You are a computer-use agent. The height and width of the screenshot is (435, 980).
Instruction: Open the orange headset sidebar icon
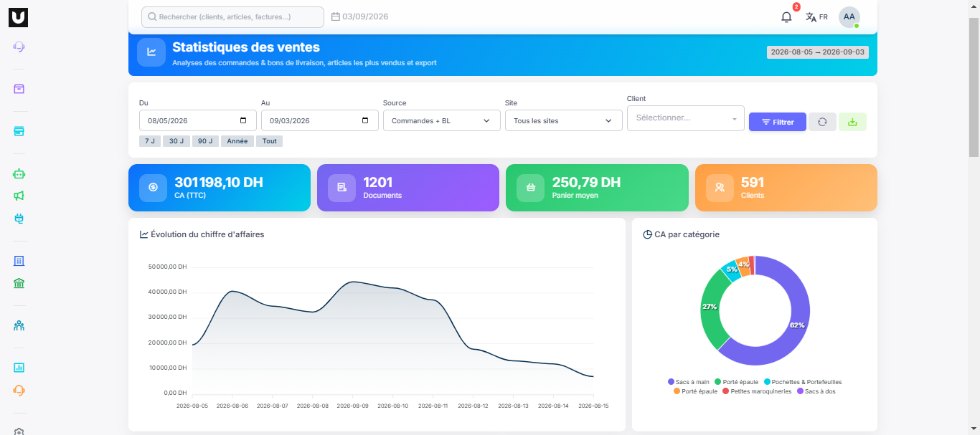click(19, 390)
